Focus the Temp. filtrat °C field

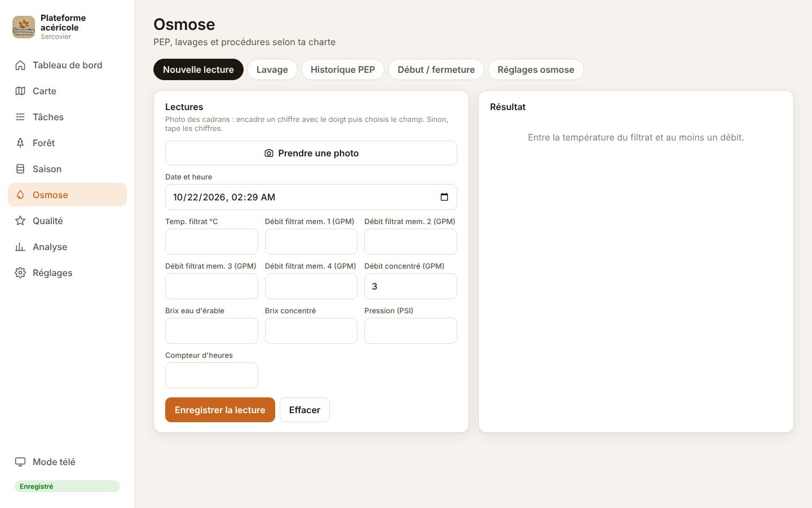coord(211,242)
